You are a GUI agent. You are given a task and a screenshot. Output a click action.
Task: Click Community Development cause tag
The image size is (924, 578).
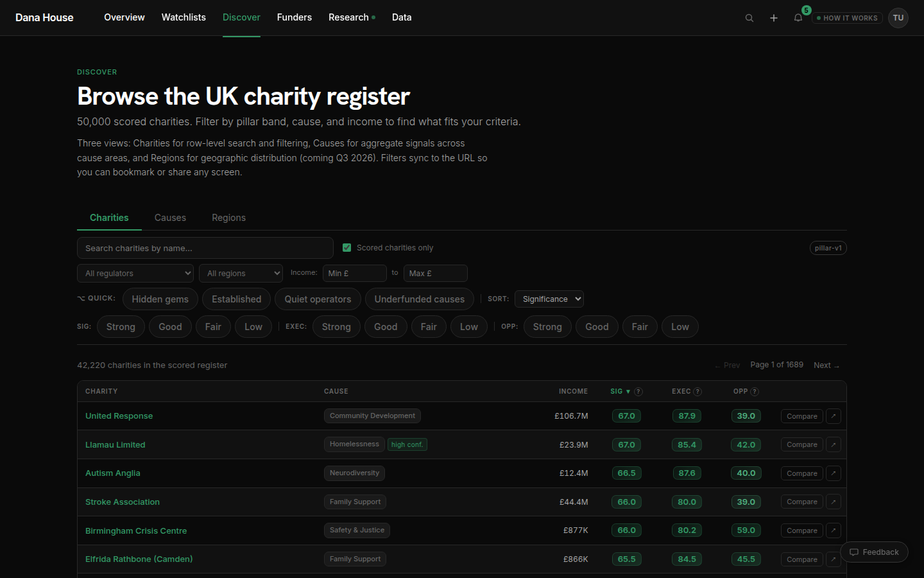pos(372,416)
